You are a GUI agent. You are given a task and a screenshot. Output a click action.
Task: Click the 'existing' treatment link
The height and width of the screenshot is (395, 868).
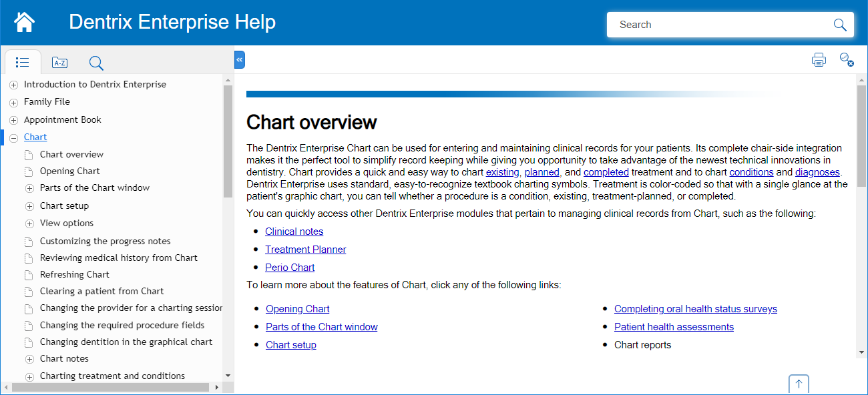click(x=502, y=172)
